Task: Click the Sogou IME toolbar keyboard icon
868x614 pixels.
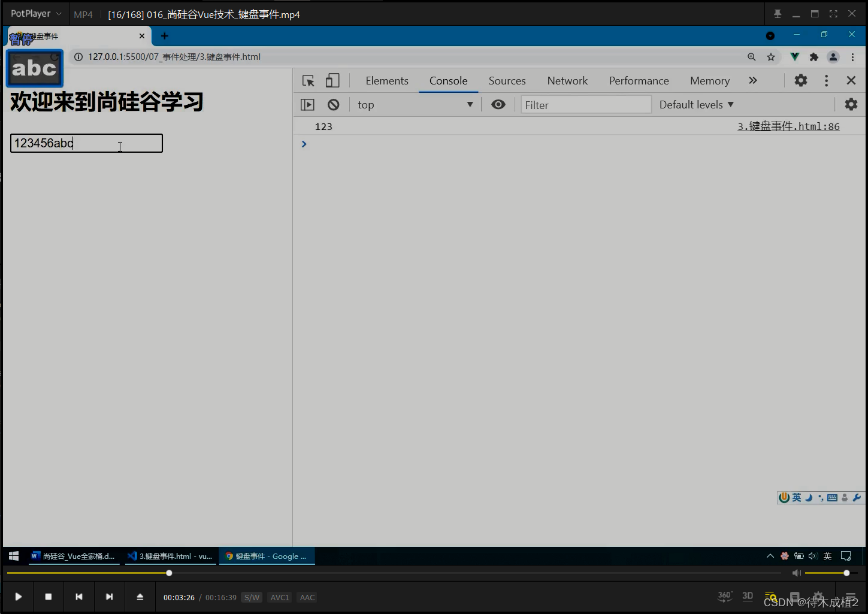Action: [x=832, y=498]
